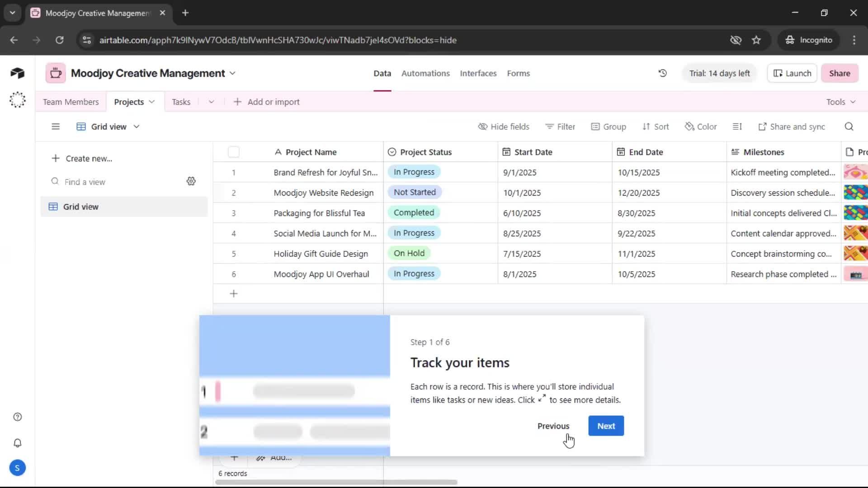
Task: Expand the base name dropdown chevron
Action: point(232,73)
